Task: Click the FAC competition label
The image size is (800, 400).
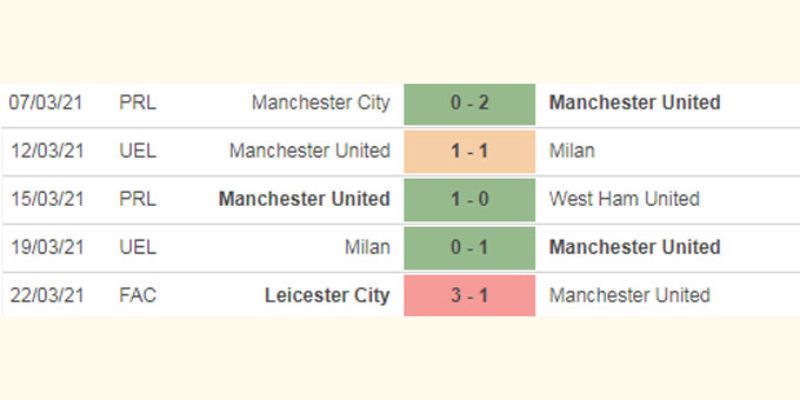Action: (138, 296)
